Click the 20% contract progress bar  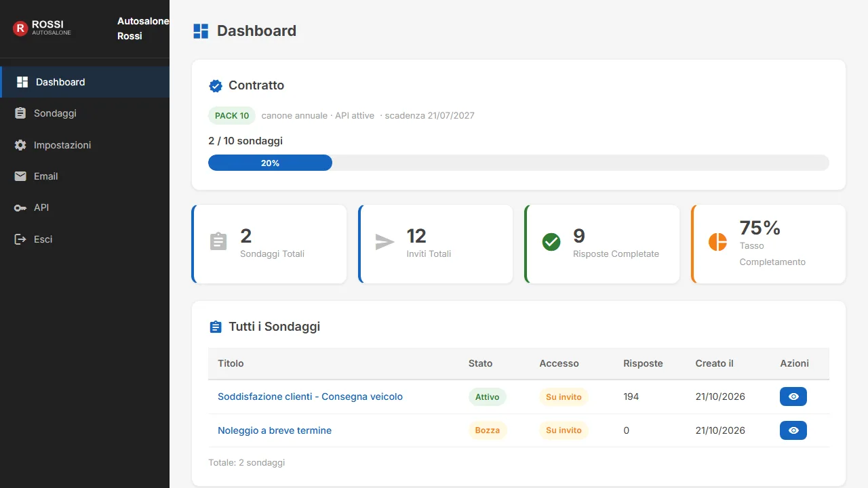tap(519, 163)
